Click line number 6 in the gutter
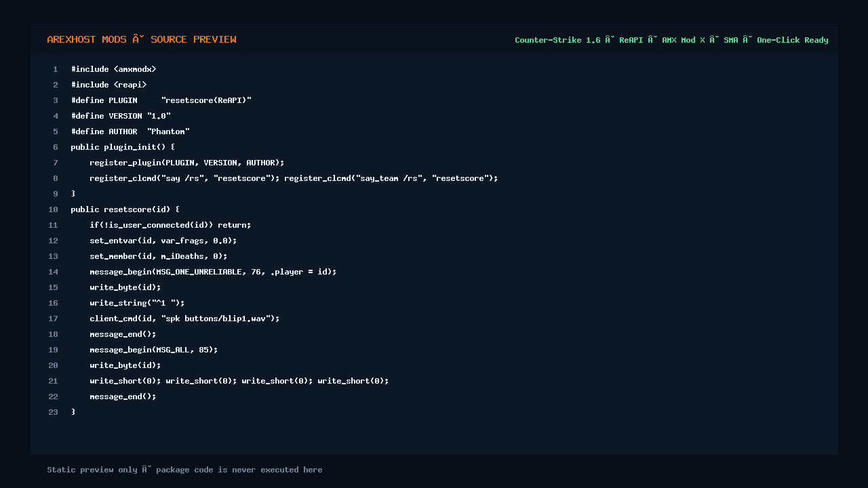Viewport: 868px width, 488px height. (56, 147)
